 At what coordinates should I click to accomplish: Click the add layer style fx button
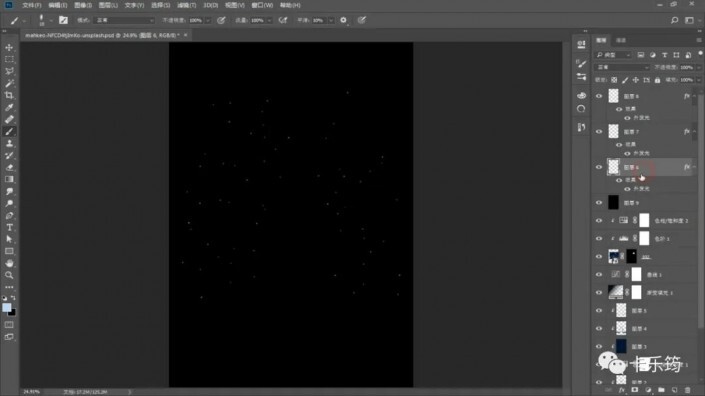point(622,390)
